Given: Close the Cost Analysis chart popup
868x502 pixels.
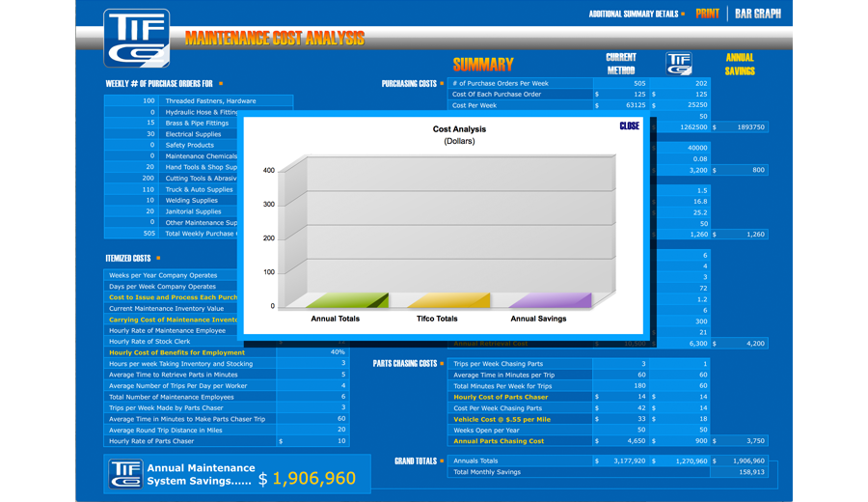Looking at the screenshot, I should pyautogui.click(x=629, y=126).
